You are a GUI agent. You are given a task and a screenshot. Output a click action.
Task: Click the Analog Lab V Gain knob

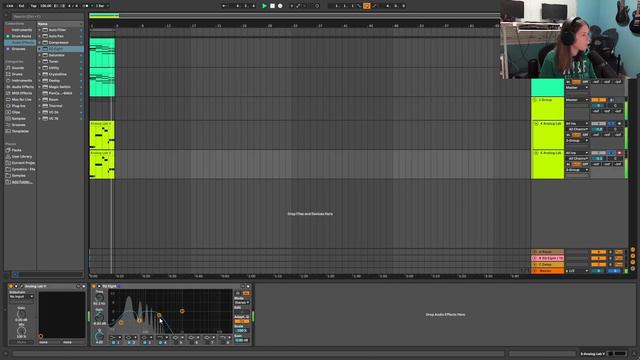pyautogui.click(x=21, y=314)
